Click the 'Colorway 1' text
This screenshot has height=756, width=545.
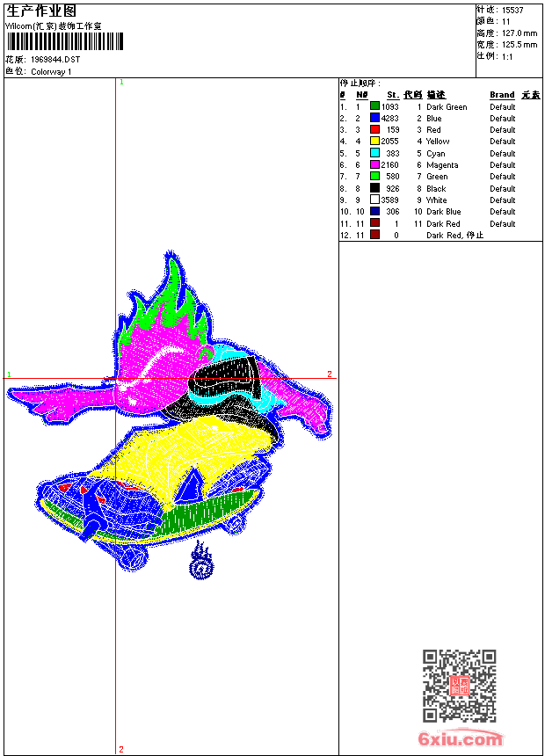click(x=51, y=72)
